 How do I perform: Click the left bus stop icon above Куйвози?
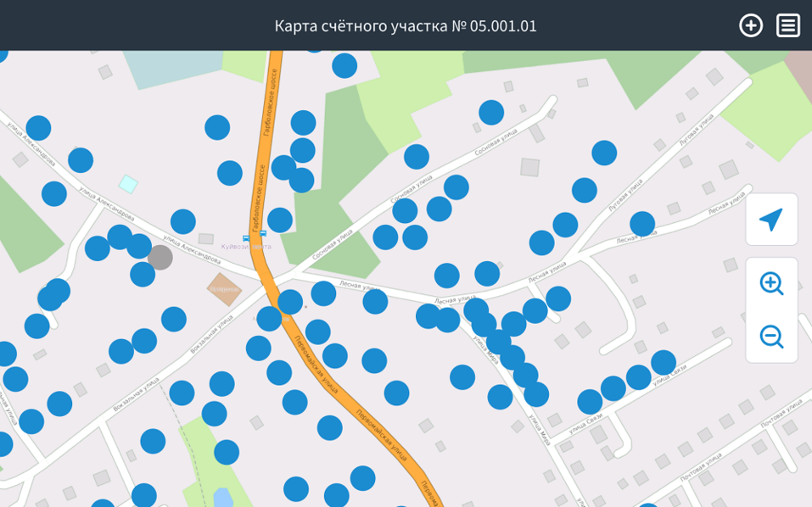246,238
